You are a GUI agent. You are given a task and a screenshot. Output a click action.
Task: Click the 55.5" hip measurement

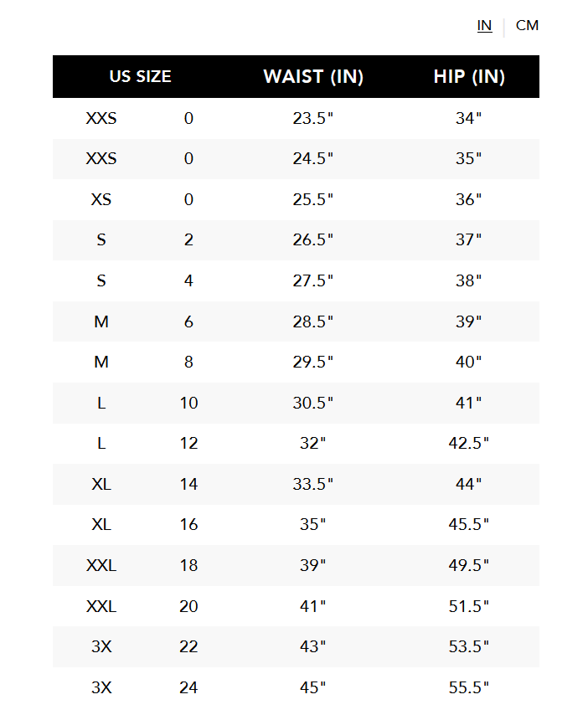point(468,687)
